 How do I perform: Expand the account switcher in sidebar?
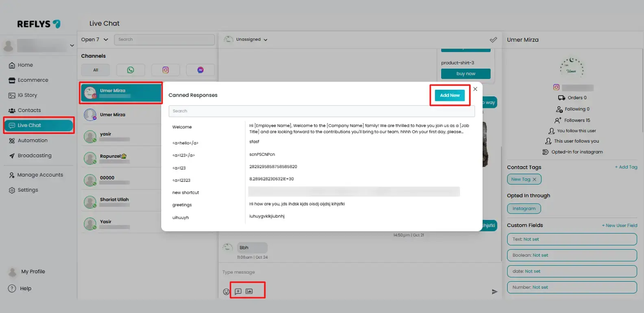point(72,46)
